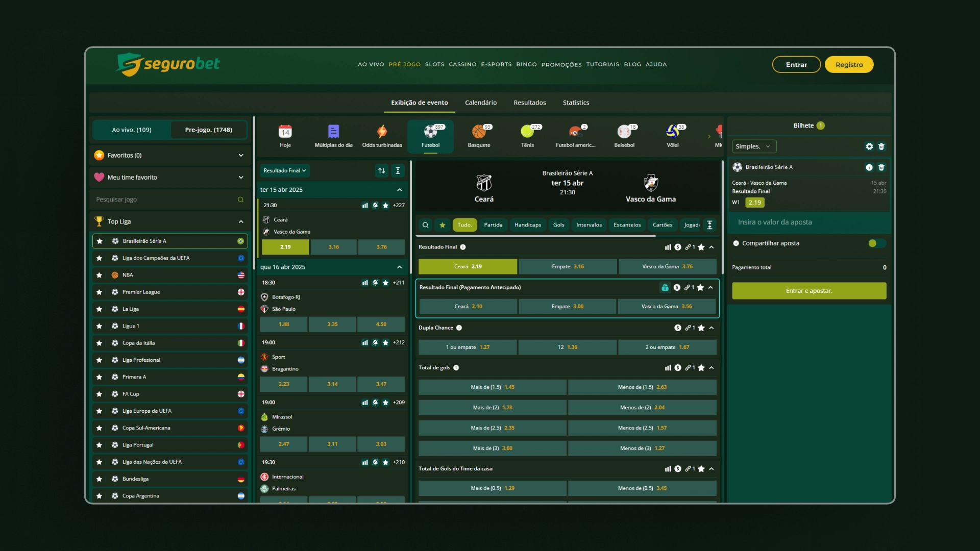Click the lock icon in Pagamento Antecipado header
Viewport: 980px width, 551px height.
(x=665, y=288)
